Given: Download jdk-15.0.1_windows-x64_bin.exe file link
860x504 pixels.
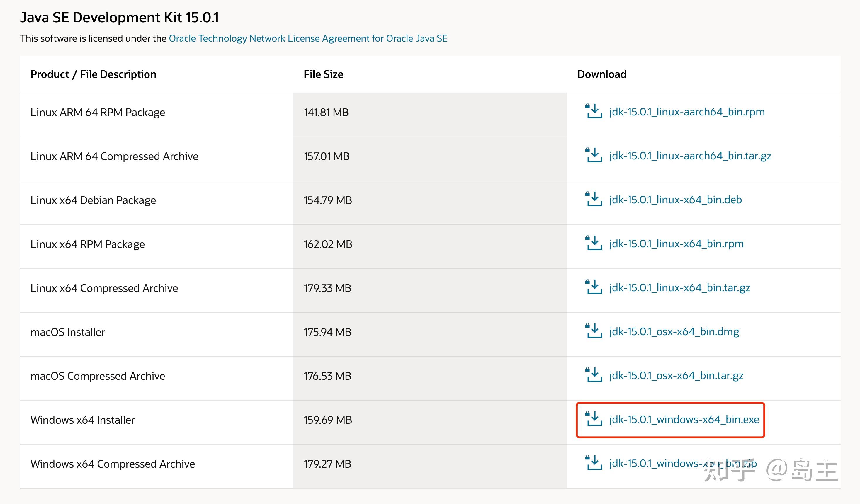Looking at the screenshot, I should (x=684, y=420).
